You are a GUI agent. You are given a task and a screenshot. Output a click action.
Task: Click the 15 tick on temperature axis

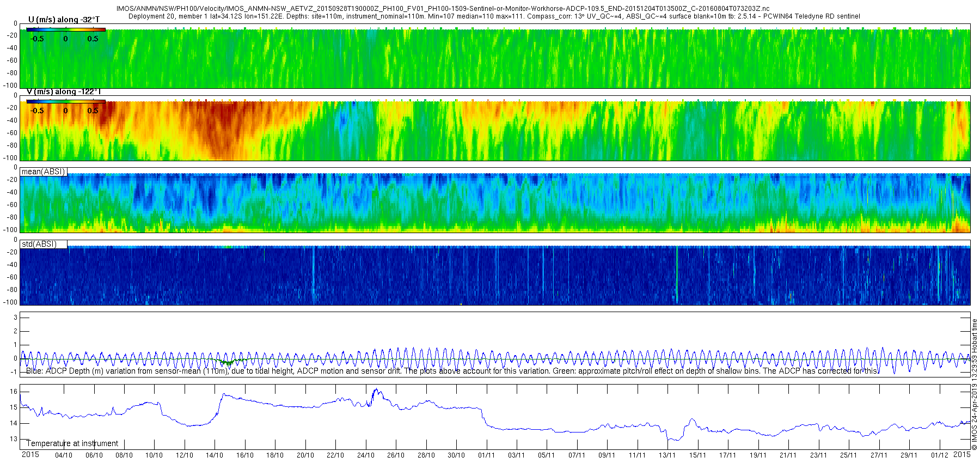click(x=14, y=407)
